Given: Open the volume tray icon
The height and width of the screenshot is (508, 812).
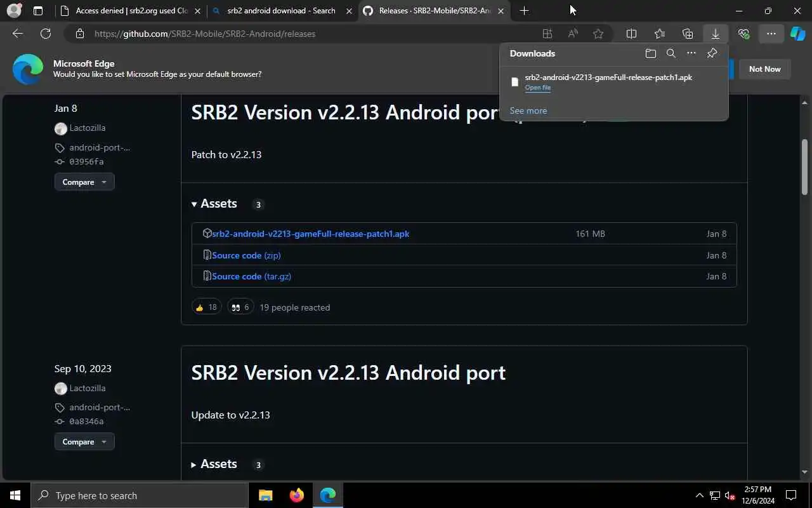Looking at the screenshot, I should (x=730, y=495).
